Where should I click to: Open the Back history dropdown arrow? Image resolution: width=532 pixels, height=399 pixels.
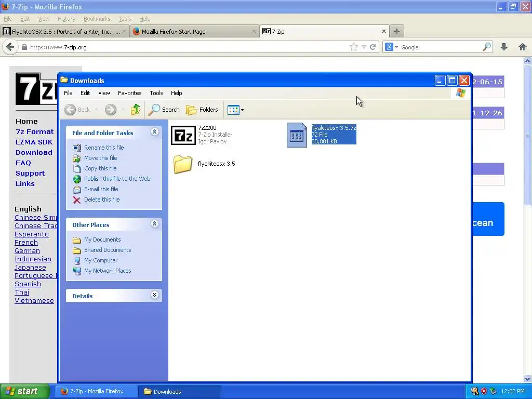96,110
